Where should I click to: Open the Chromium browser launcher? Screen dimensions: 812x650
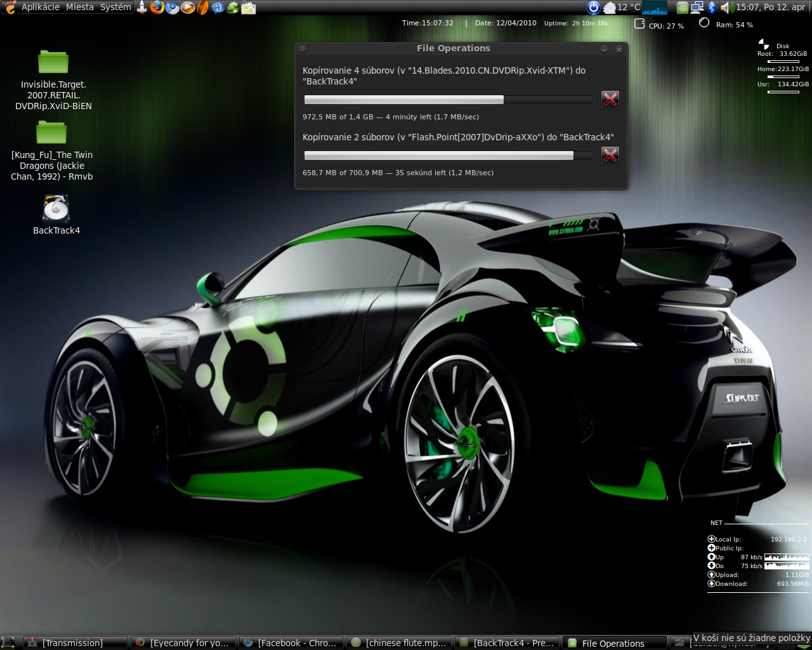pyautogui.click(x=172, y=8)
